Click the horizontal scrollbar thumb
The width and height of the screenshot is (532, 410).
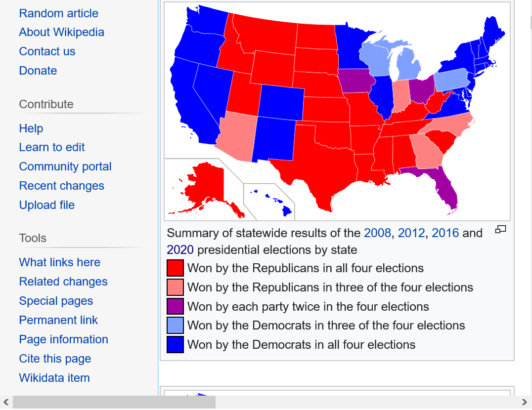[114, 402]
